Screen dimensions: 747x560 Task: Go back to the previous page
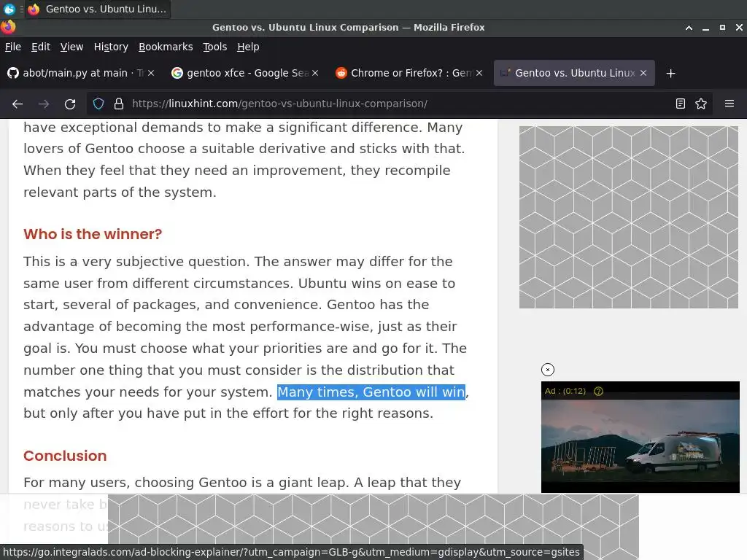18,104
